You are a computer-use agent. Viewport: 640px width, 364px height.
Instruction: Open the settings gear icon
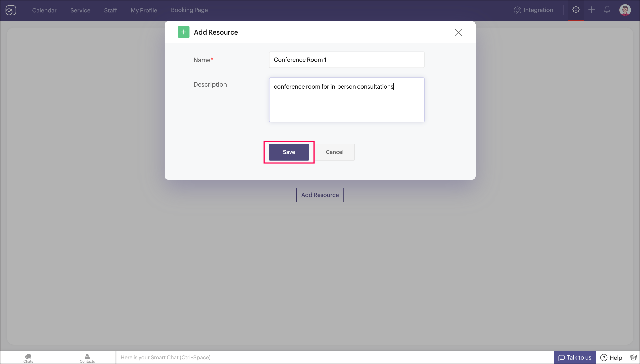[x=576, y=10]
